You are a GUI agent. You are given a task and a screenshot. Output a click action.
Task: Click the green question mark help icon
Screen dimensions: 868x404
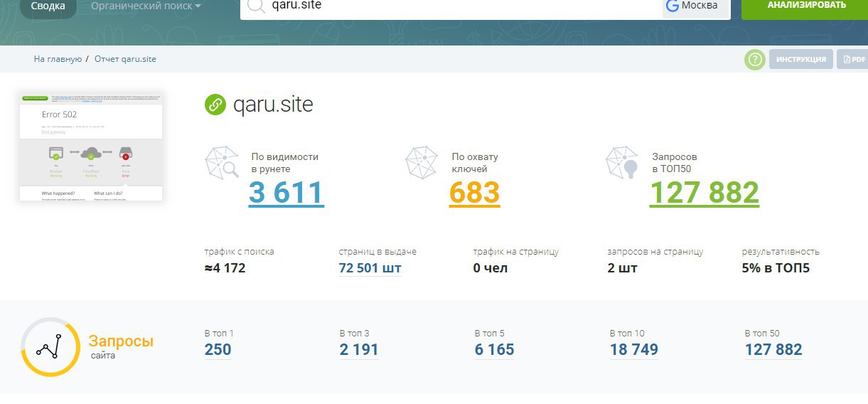[x=754, y=59]
